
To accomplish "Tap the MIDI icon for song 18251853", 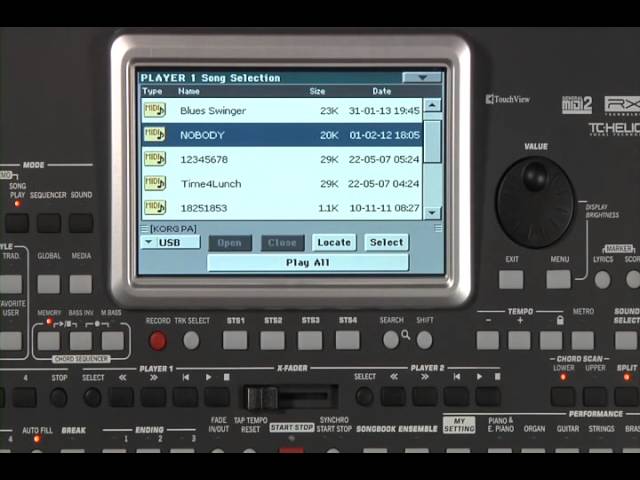I will click(155, 208).
